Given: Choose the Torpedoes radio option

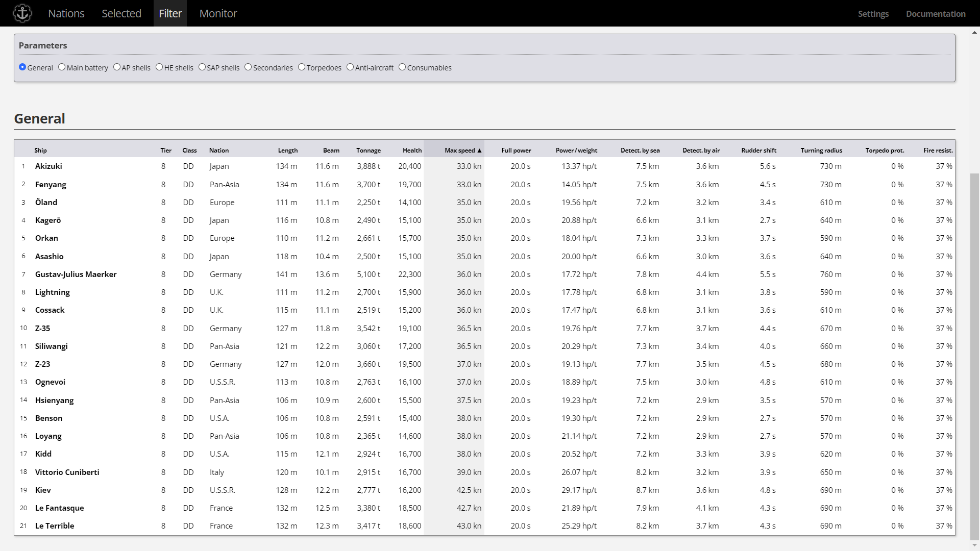Looking at the screenshot, I should pos(302,67).
